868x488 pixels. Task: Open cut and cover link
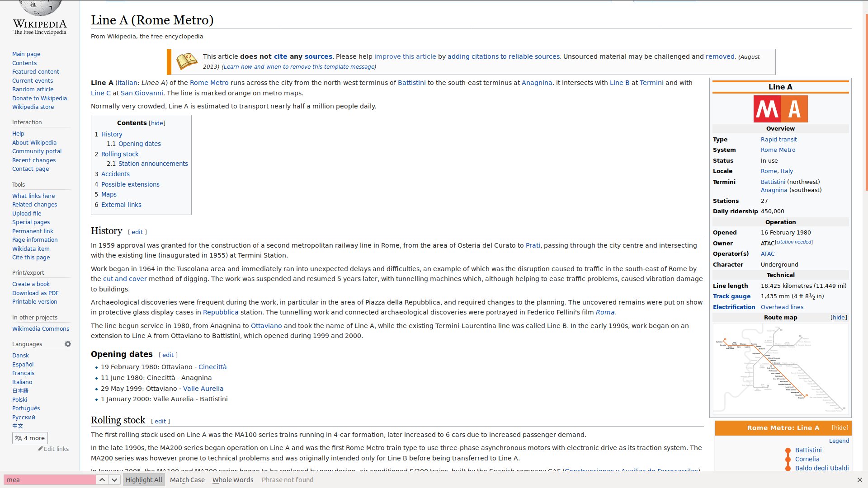pos(125,279)
